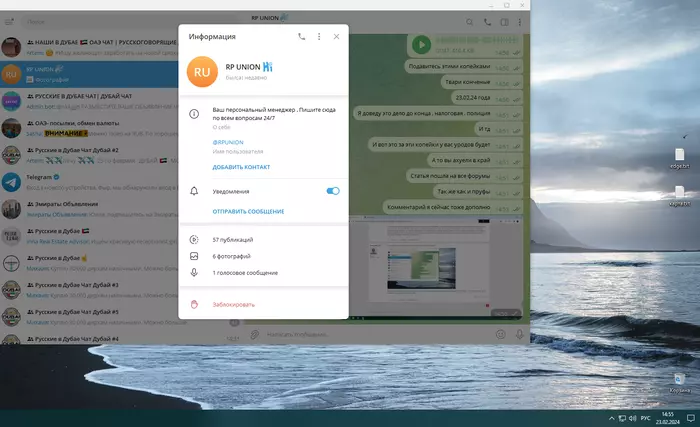Open the taskbar clock showing 14:55
The height and width of the screenshot is (427, 700).
[667, 418]
